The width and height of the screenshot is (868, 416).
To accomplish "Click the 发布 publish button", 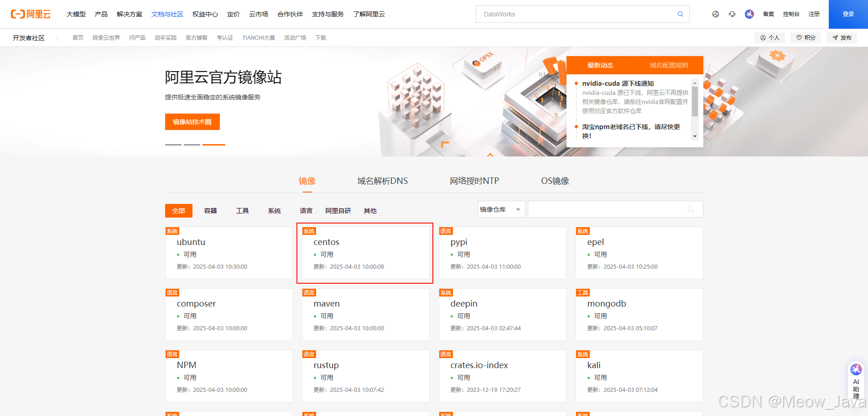I will tap(842, 38).
